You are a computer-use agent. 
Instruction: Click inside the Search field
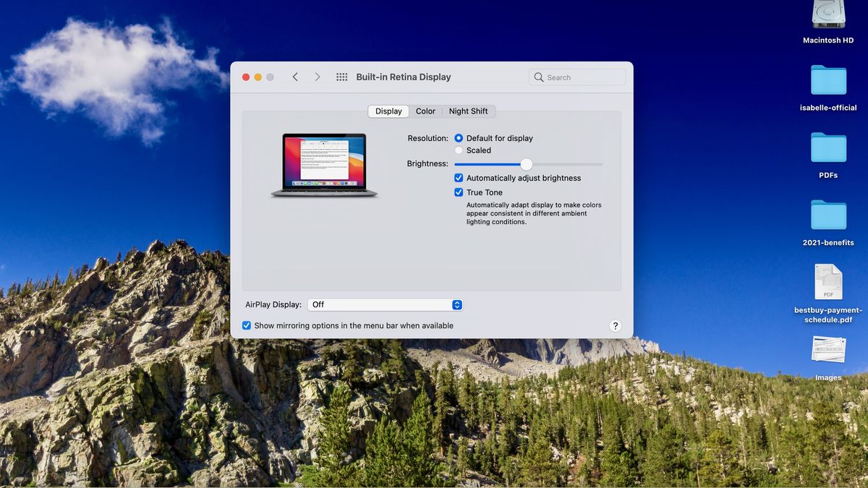click(575, 77)
